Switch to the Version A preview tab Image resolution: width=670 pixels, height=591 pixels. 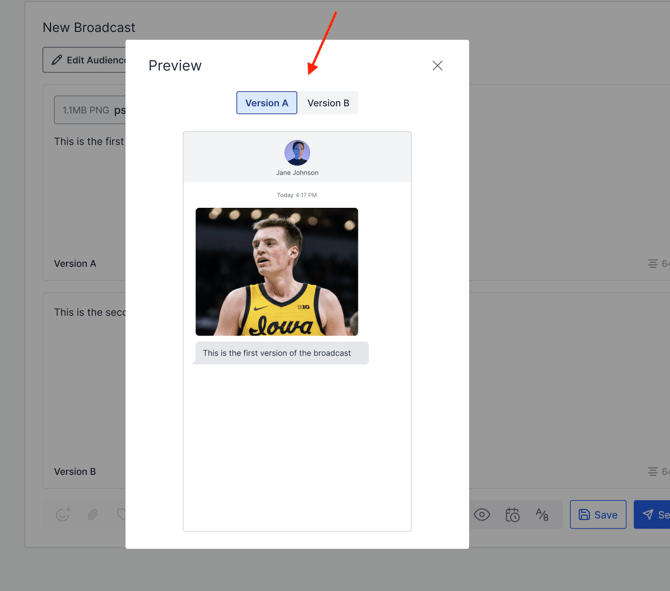(x=267, y=103)
